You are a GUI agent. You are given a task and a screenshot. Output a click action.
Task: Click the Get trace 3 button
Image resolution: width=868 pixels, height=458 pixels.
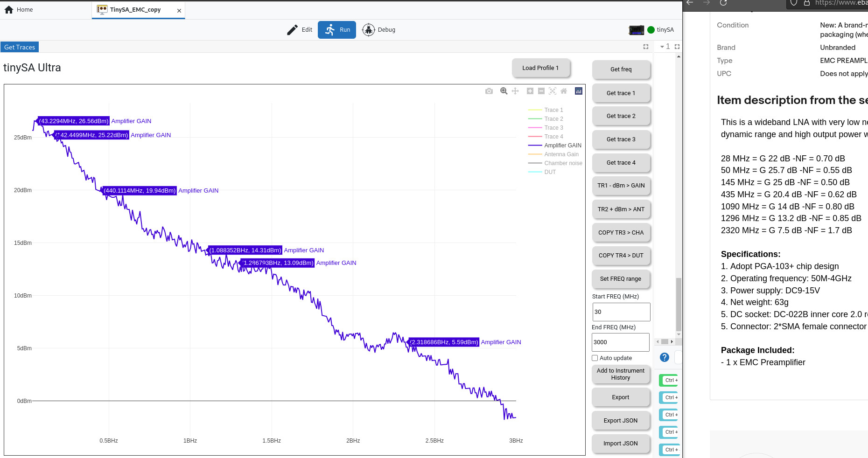[621, 139]
